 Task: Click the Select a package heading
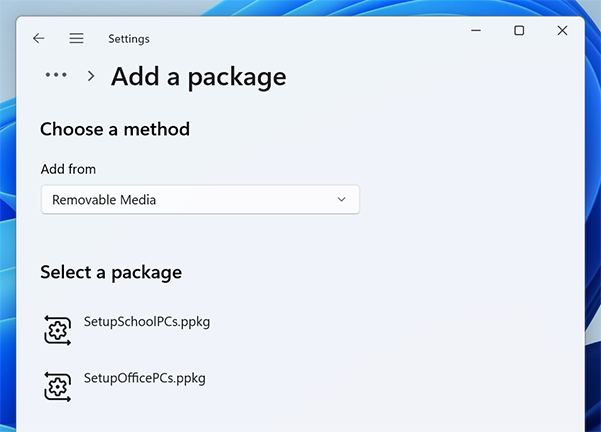(x=111, y=272)
